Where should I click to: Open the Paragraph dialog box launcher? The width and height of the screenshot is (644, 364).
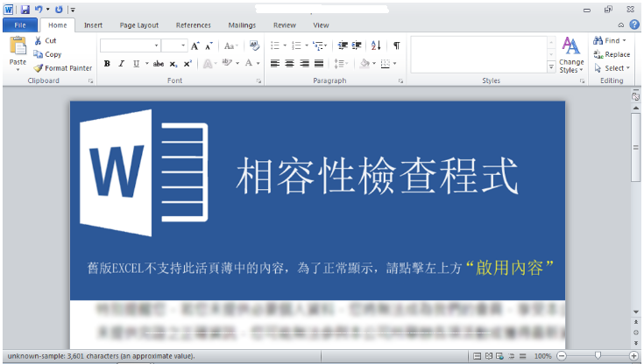(x=400, y=81)
